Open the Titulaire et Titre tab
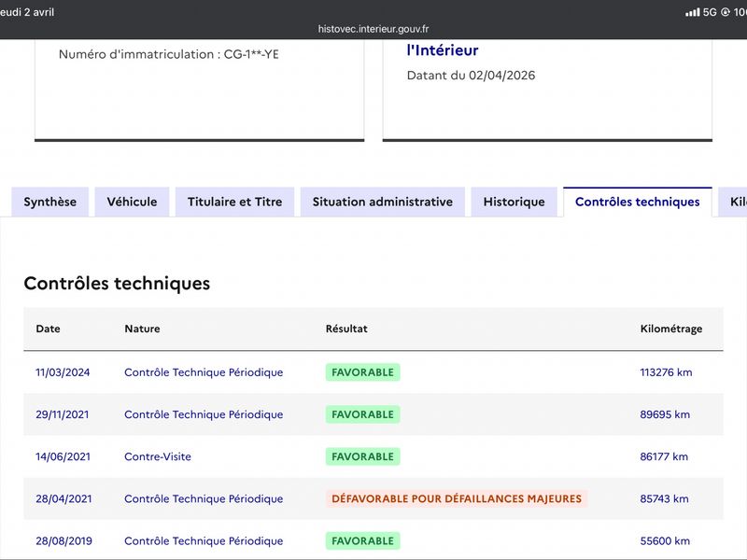 pos(235,202)
